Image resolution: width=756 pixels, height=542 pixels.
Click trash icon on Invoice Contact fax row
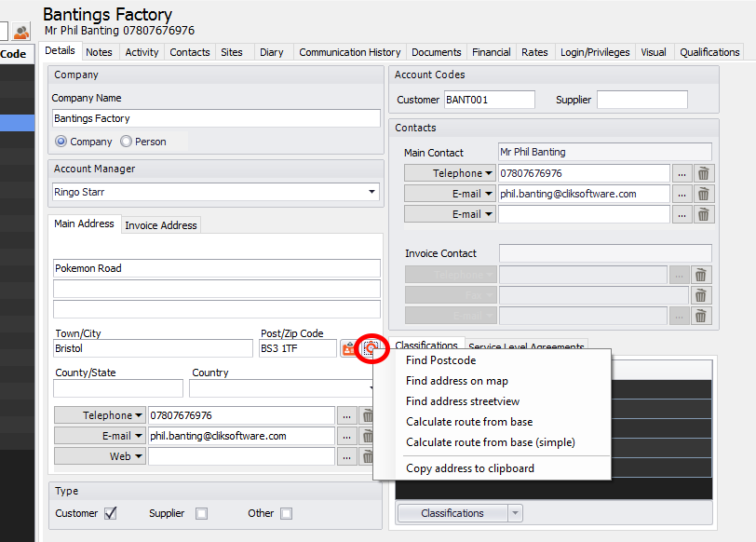pyautogui.click(x=702, y=295)
